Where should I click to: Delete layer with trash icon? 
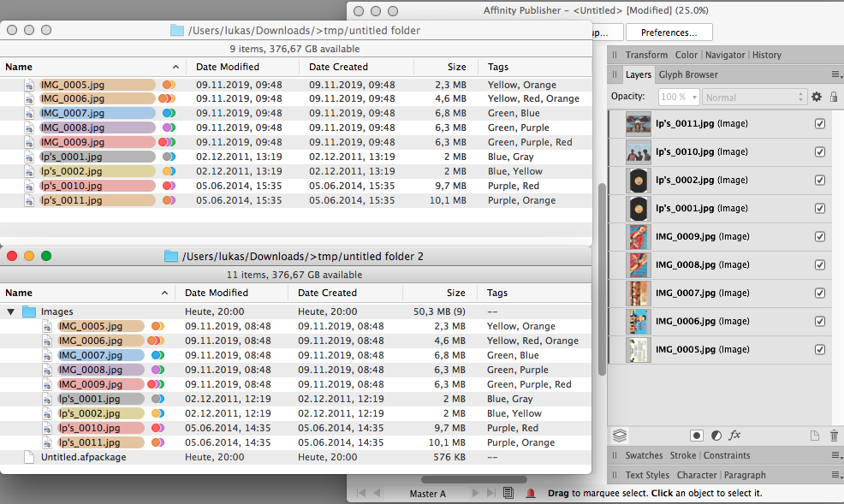point(833,436)
